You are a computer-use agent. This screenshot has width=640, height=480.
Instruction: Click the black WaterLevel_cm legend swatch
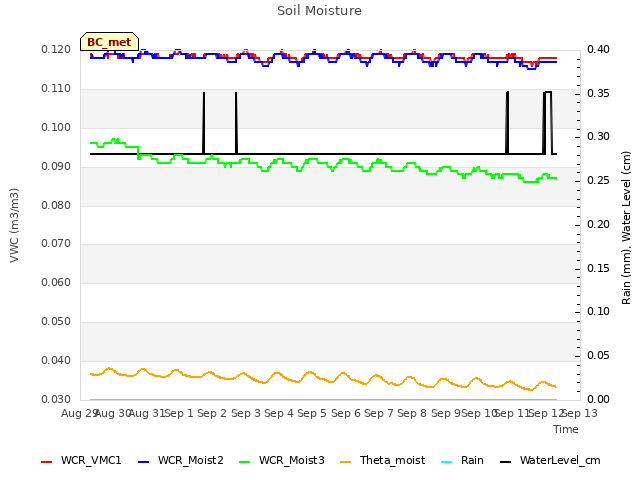pos(505,462)
